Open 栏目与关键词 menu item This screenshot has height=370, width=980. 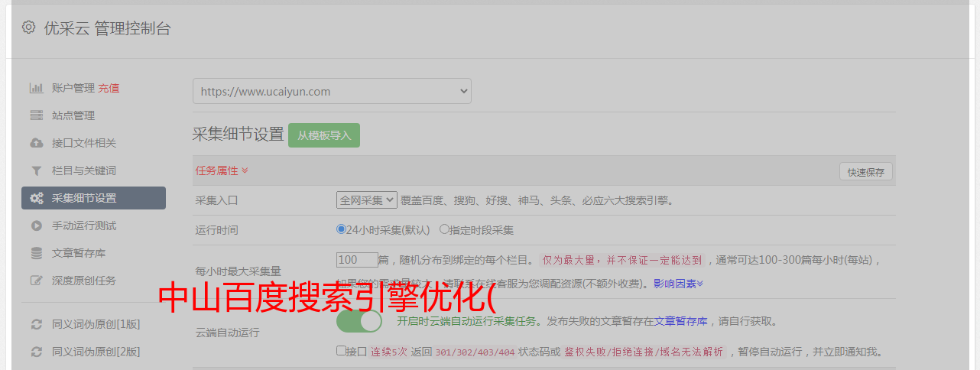[x=84, y=170]
